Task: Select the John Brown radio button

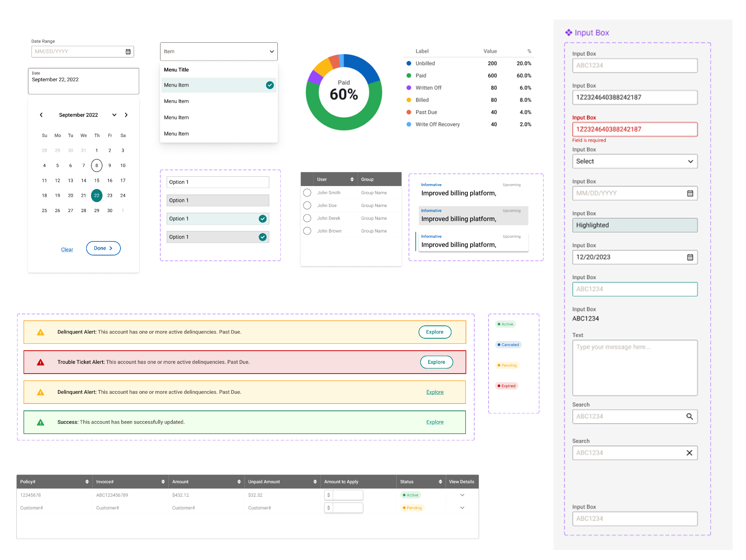Action: [307, 231]
